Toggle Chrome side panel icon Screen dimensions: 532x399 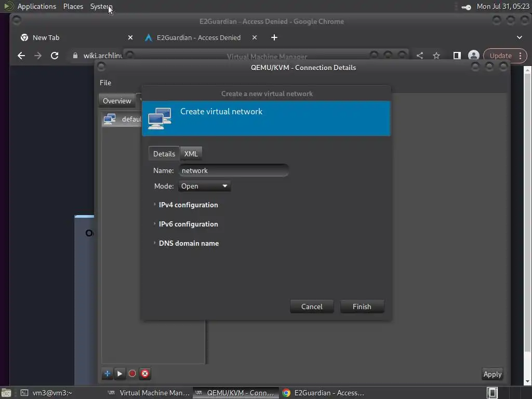coord(457,56)
